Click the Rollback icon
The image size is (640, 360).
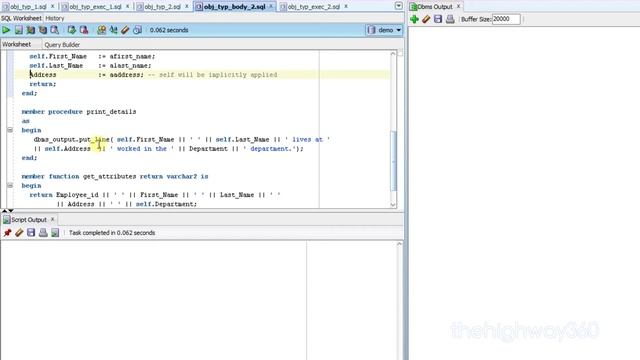tap(84, 30)
